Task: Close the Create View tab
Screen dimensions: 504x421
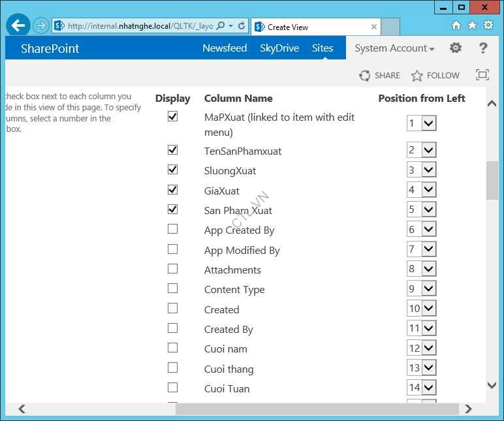Action: click(x=374, y=27)
